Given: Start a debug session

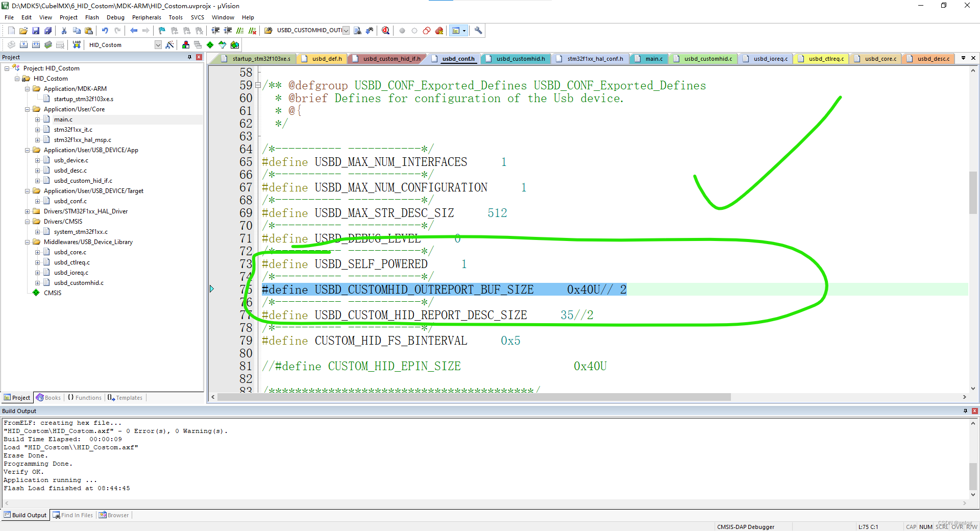Looking at the screenshot, I should [x=385, y=30].
